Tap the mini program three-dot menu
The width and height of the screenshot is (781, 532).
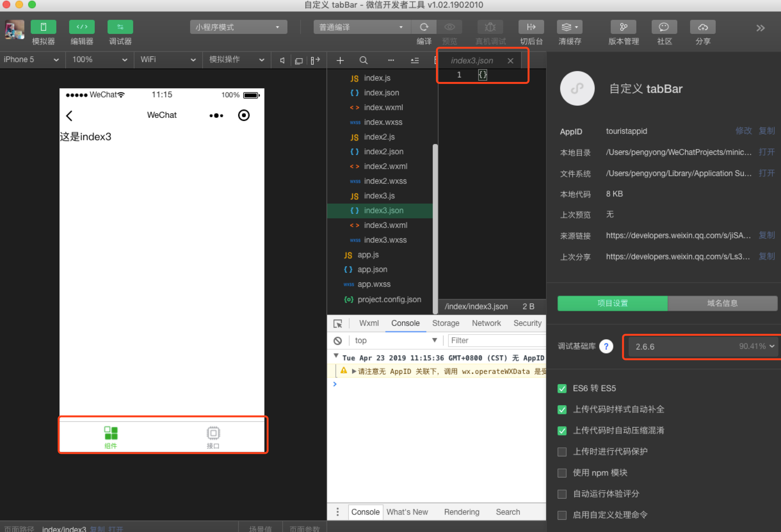tap(216, 116)
